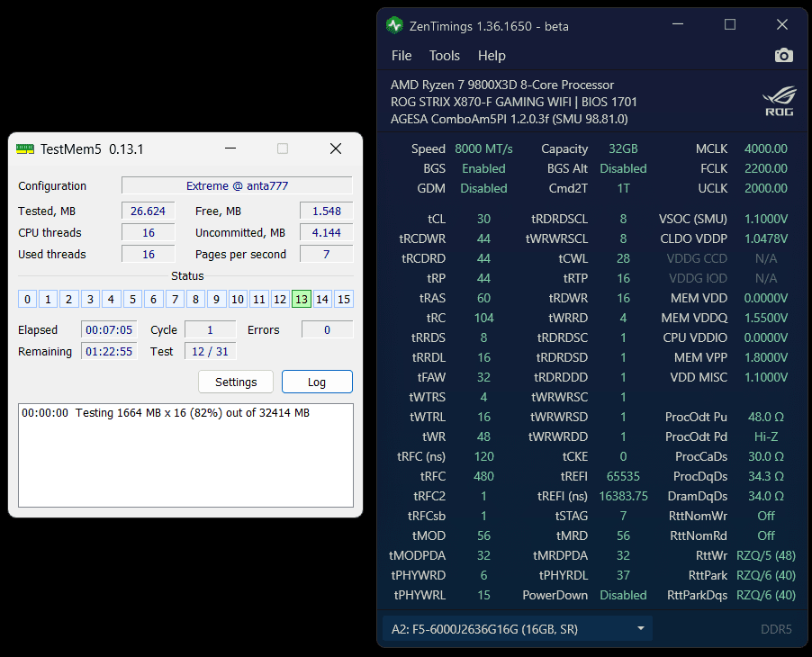812x657 pixels.
Task: Minimize the ZenTimings window
Action: pyautogui.click(x=678, y=24)
